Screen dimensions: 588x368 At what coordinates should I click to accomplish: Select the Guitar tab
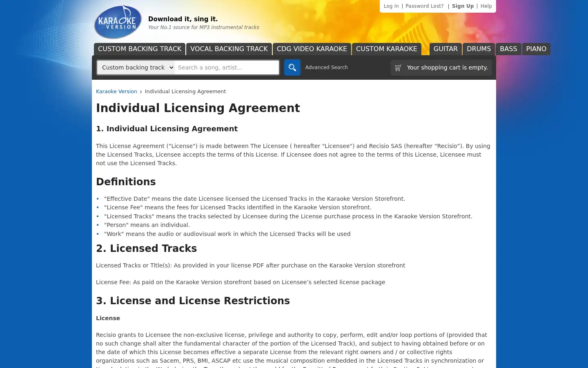pyautogui.click(x=445, y=49)
